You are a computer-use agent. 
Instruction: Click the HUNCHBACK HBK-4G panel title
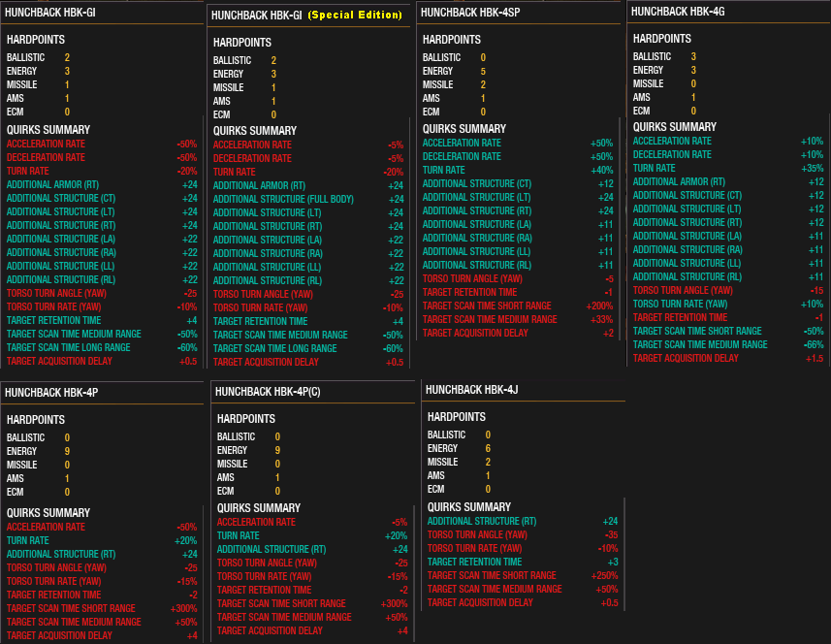[678, 12]
